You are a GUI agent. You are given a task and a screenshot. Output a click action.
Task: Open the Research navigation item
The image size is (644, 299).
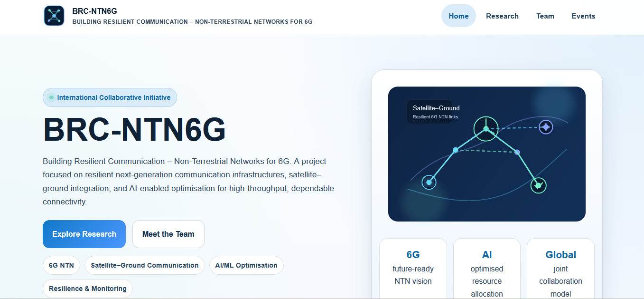pyautogui.click(x=502, y=16)
